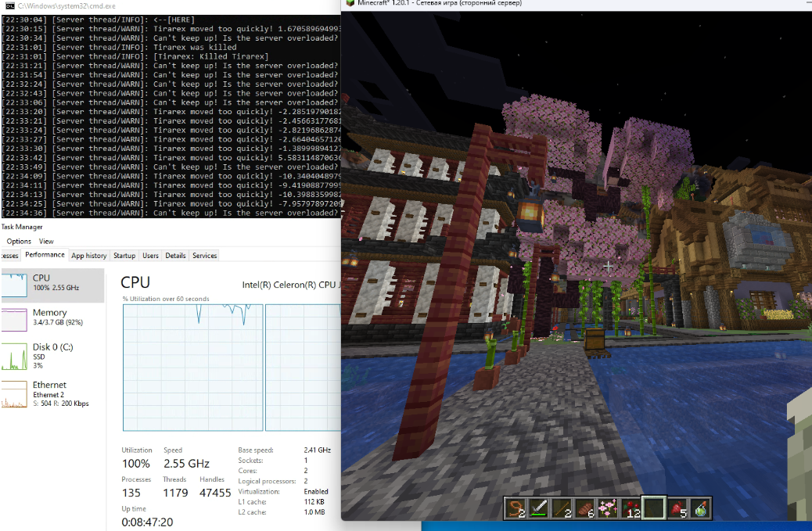Select the lead item in the hotbar
Image resolution: width=812 pixels, height=531 pixels.
516,508
